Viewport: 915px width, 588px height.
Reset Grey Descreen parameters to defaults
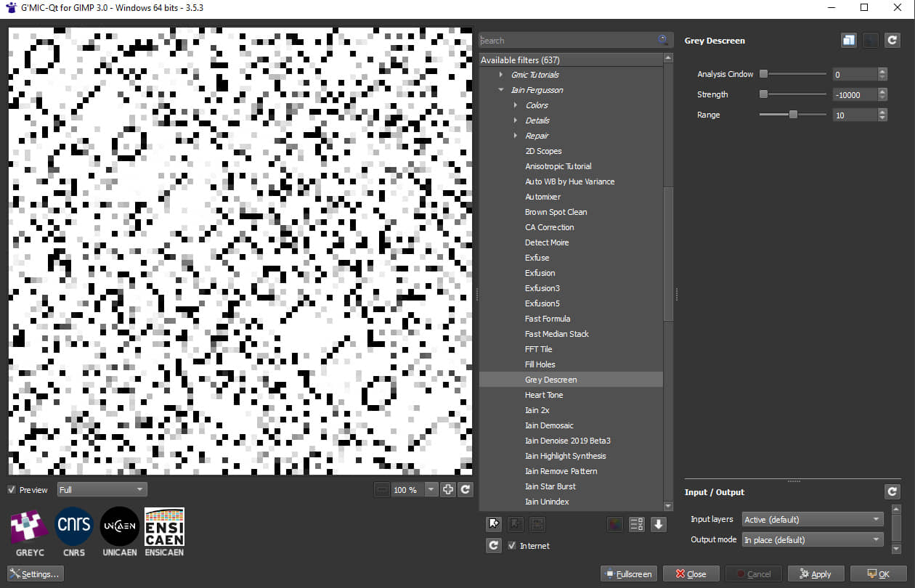892,41
